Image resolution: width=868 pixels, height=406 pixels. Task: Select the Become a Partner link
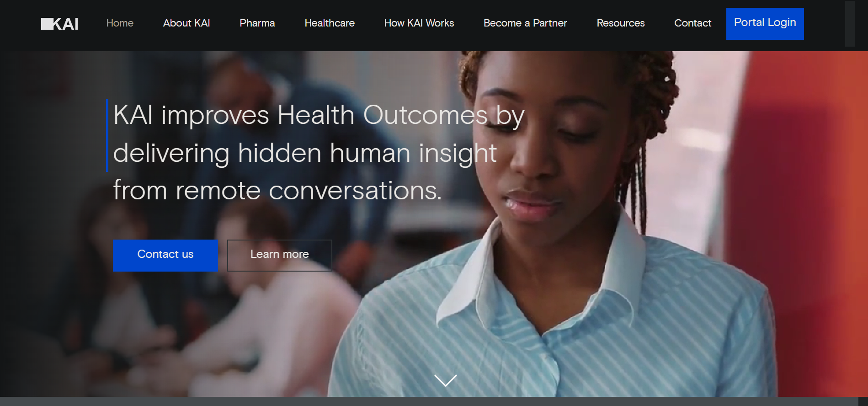tap(525, 23)
